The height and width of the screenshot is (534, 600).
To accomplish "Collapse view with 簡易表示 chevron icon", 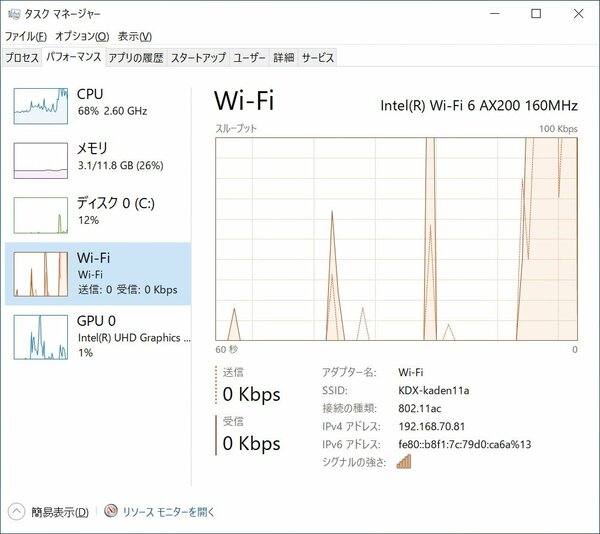I will pos(16,511).
